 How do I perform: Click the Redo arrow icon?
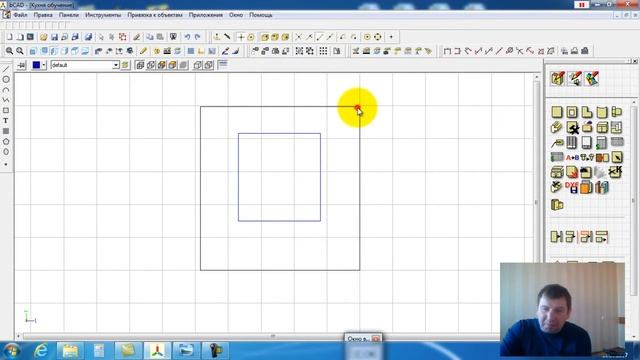pos(198,37)
